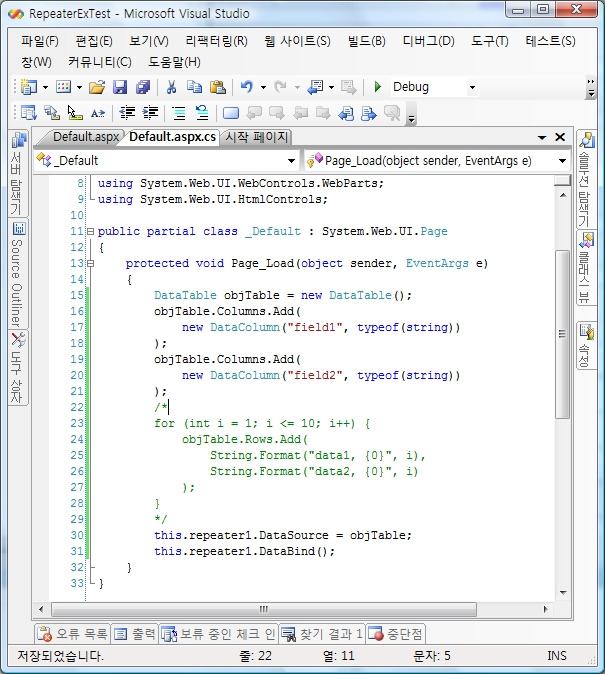Screen dimensions: 605x674
Task: Open the Undo history dropdown arrow
Action: [x=263, y=88]
